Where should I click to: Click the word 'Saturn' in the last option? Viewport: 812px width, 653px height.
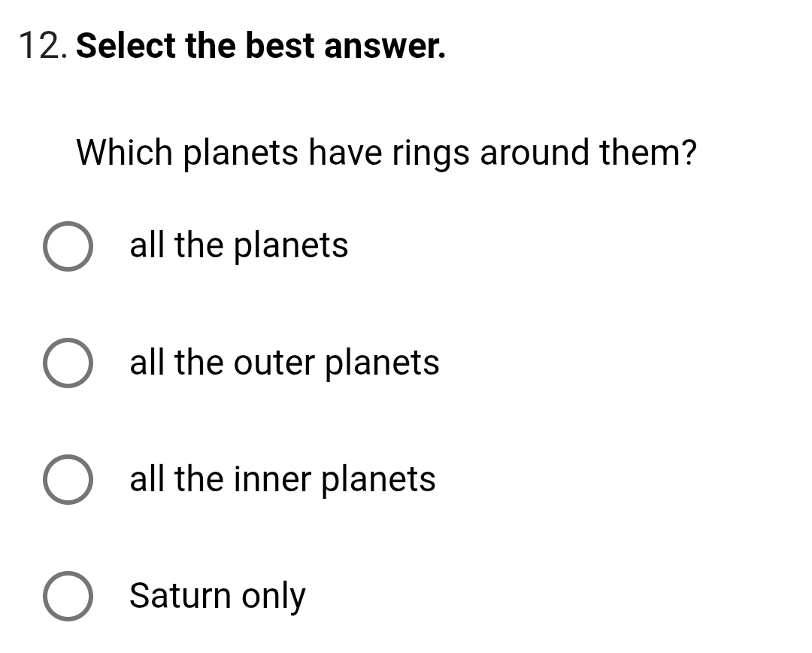(x=181, y=596)
